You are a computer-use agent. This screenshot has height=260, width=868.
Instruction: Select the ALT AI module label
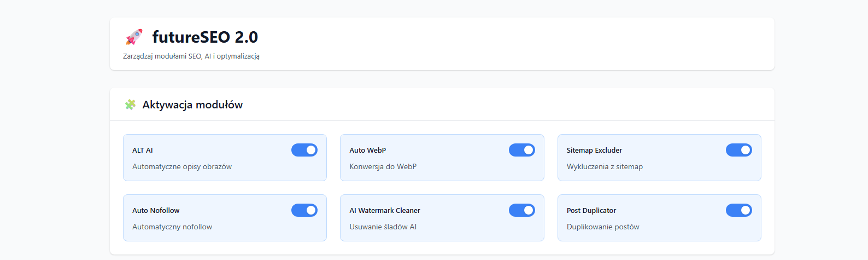click(143, 150)
